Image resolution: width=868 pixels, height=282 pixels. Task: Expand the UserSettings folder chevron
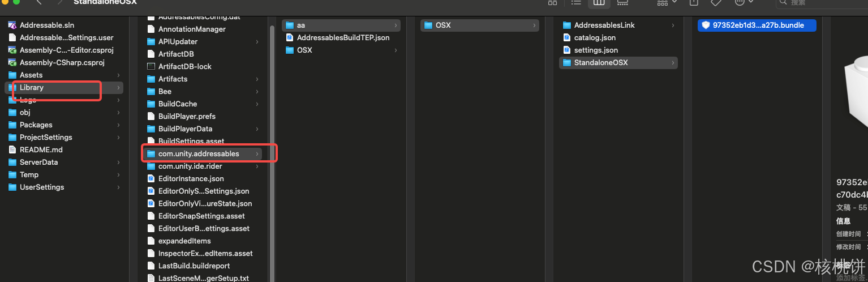pyautogui.click(x=118, y=187)
